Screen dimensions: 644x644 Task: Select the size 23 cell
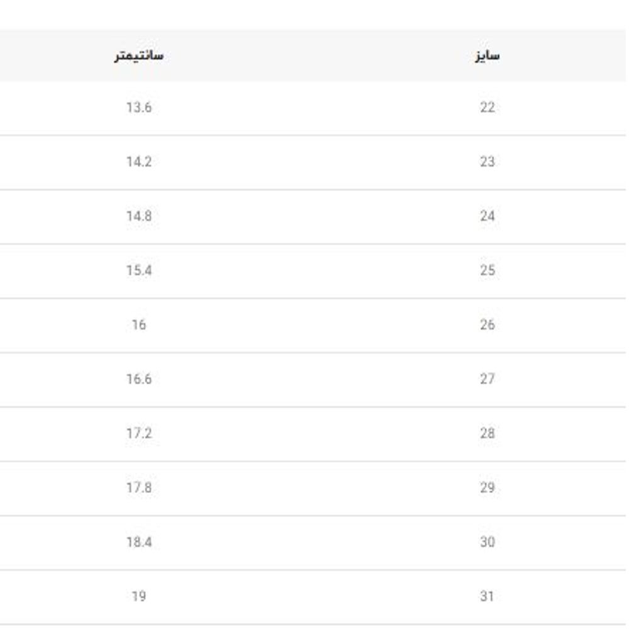click(x=487, y=162)
